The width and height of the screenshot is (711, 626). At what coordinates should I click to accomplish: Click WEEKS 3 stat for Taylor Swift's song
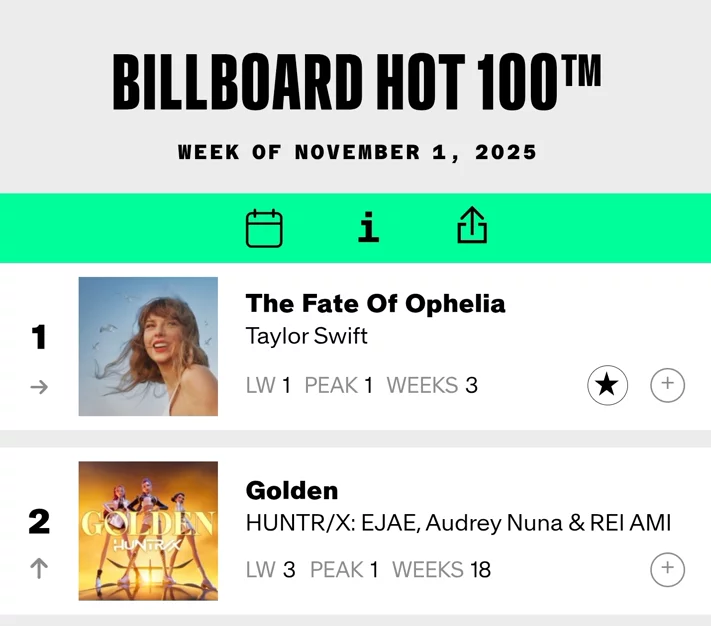click(x=432, y=385)
